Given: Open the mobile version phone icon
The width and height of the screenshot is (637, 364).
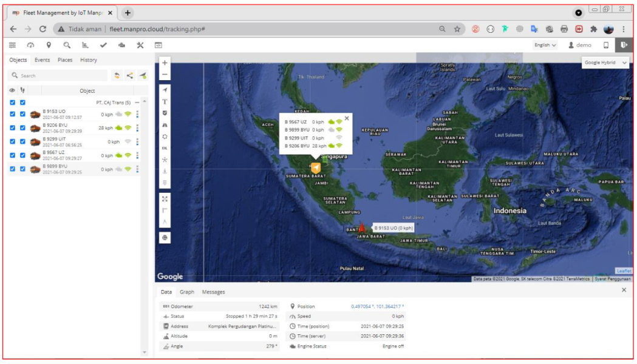Looking at the screenshot, I should [605, 45].
